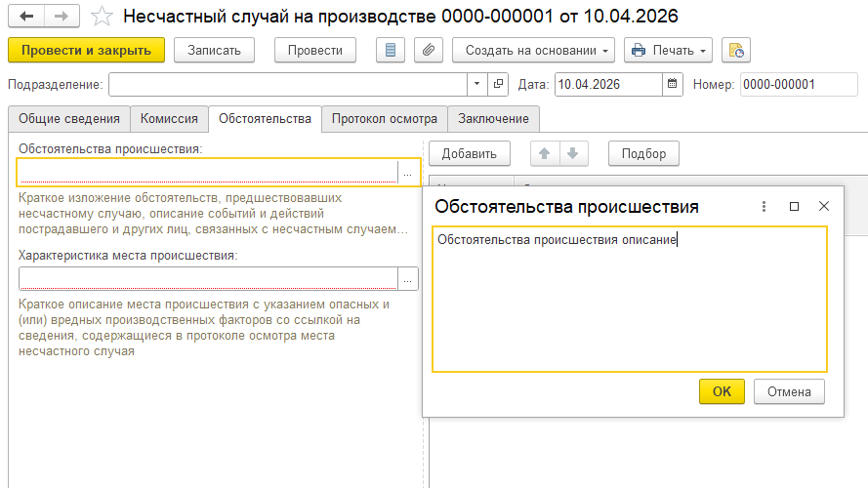Click the Дата field 10.04.2026

[x=608, y=84]
